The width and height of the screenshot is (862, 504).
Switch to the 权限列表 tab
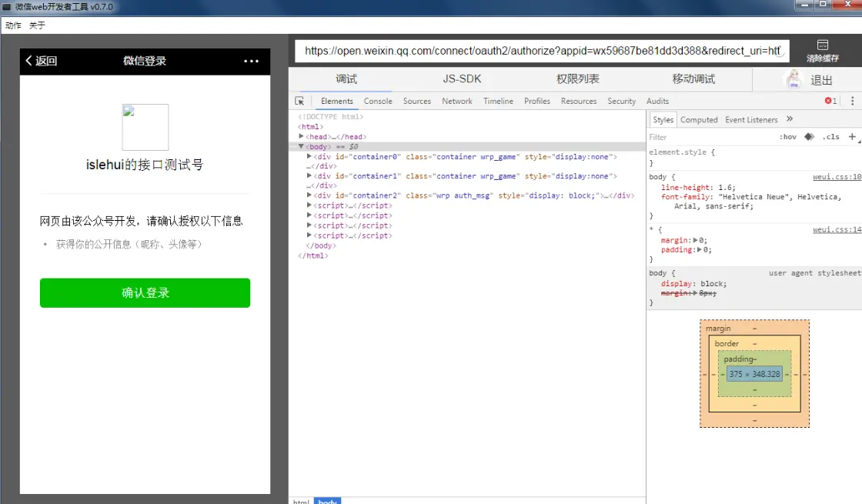coord(577,79)
